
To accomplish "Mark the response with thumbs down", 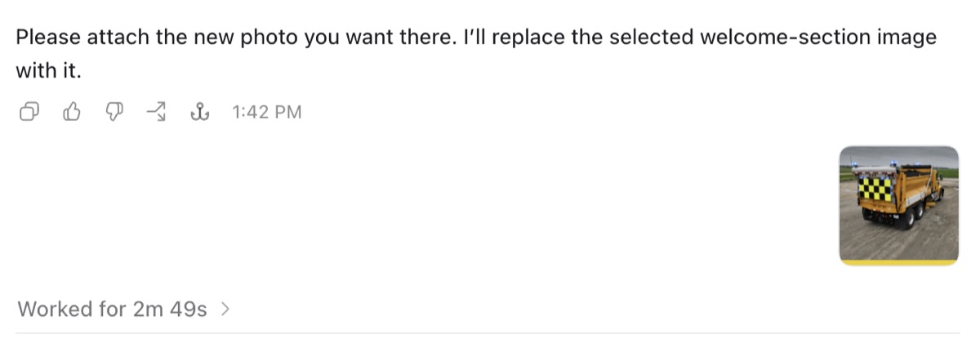I will click(114, 112).
